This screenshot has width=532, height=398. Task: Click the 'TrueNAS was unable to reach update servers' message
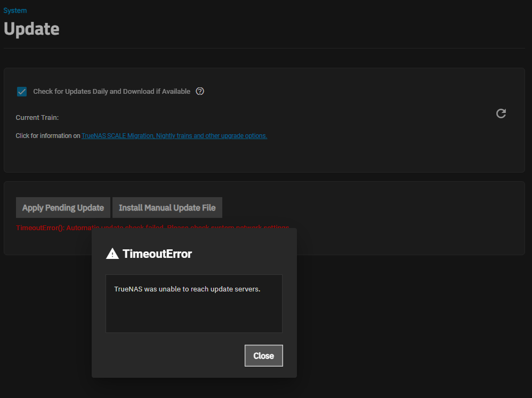click(x=187, y=289)
